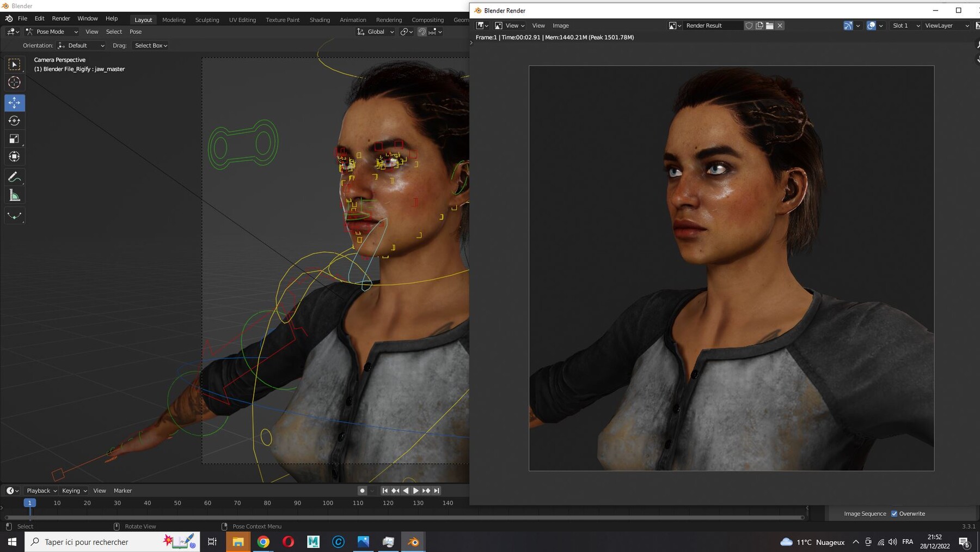The width and height of the screenshot is (980, 552).
Task: Open the Window menu
Action: [x=87, y=19]
